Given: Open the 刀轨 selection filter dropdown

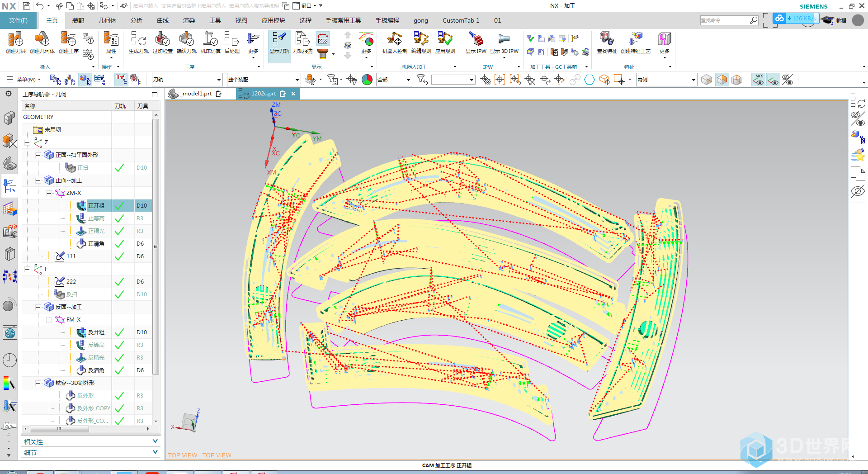Looking at the screenshot, I should tap(187, 80).
